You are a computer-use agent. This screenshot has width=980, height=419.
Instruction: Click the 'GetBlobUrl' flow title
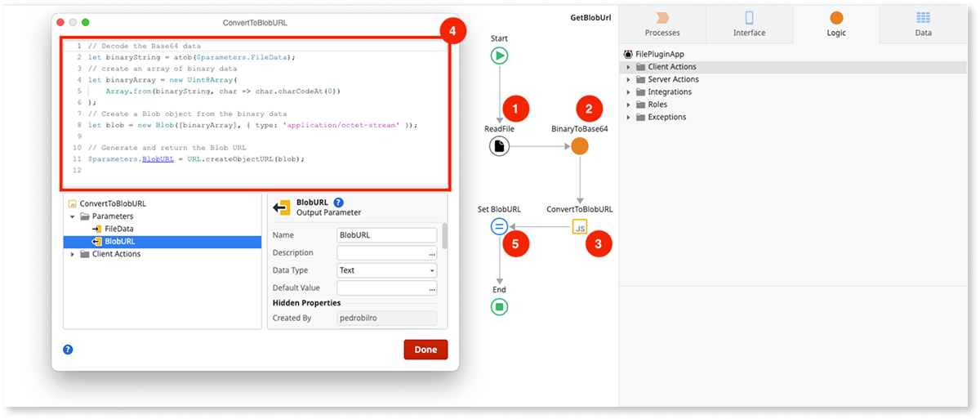(592, 17)
